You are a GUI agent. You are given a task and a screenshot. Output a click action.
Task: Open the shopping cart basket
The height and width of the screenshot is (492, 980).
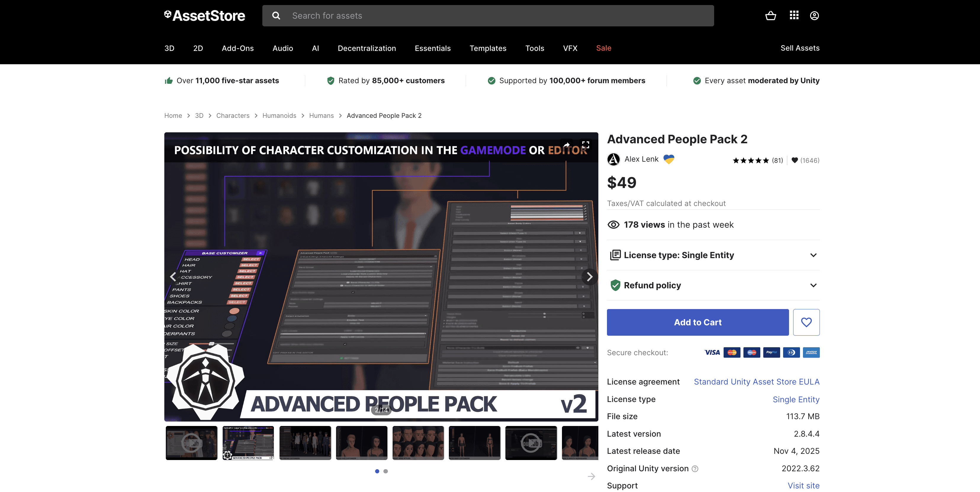coord(770,16)
